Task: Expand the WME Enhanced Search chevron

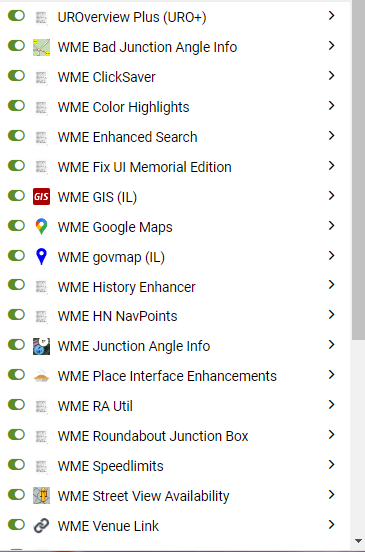Action: (331, 135)
